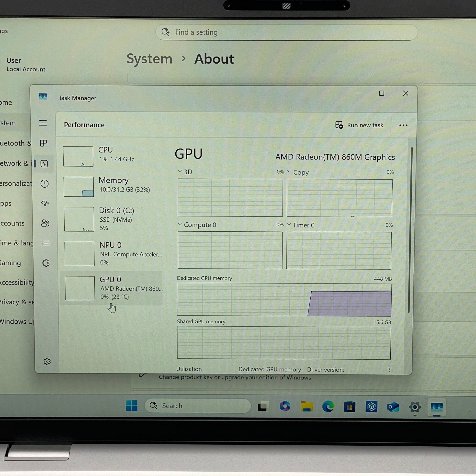Image resolution: width=476 pixels, height=476 pixels.
Task: Select the Memory performance item
Action: (112, 186)
